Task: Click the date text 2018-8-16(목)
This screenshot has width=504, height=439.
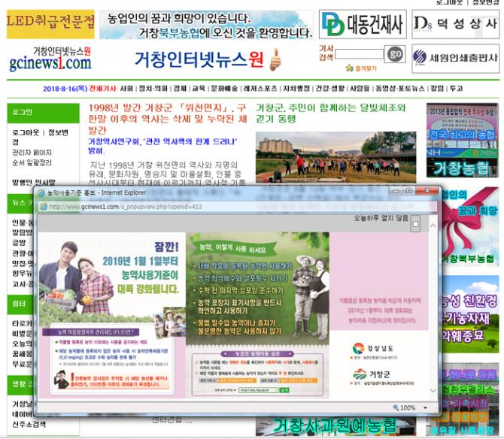Action: click(x=65, y=88)
